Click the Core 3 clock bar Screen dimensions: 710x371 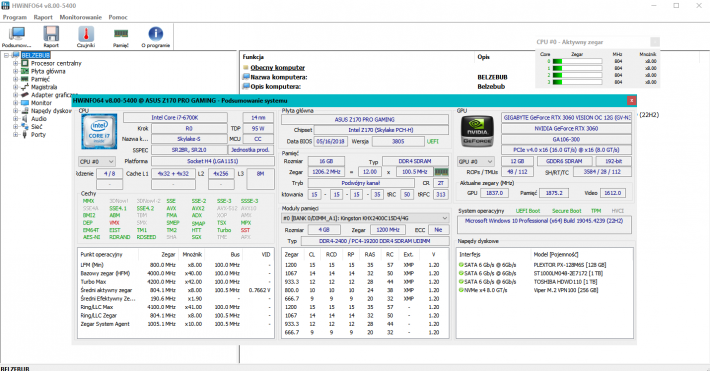click(577, 82)
